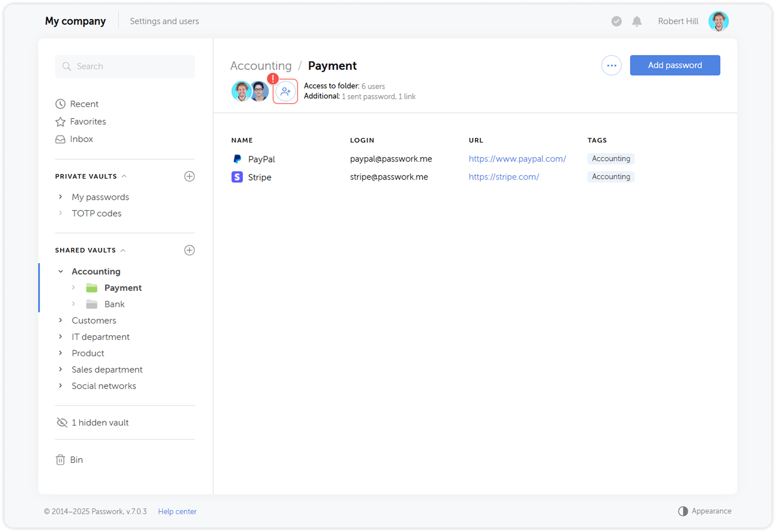This screenshot has width=776, height=532.
Task: Click the Add password button
Action: 675,65
